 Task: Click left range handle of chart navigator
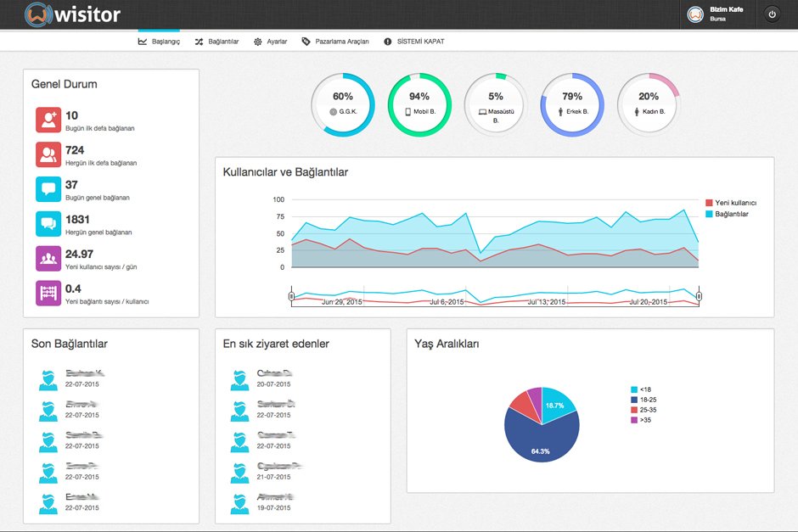(291, 296)
